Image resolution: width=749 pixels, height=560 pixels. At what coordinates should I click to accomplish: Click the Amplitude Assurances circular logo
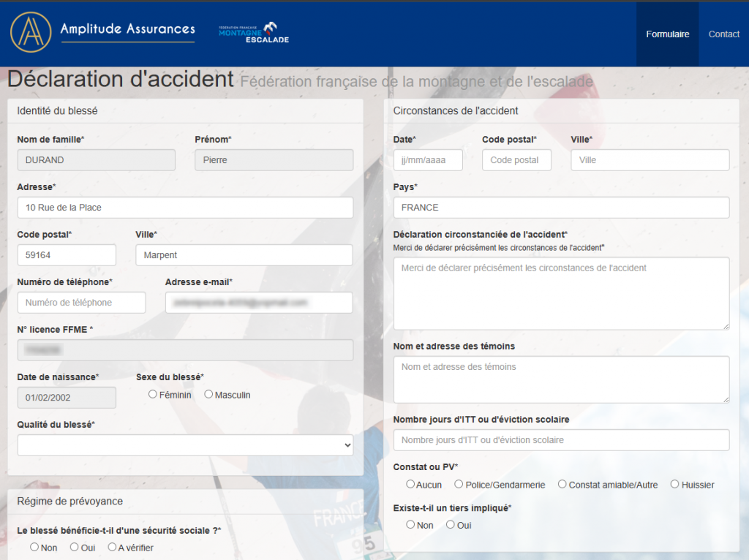click(x=31, y=32)
